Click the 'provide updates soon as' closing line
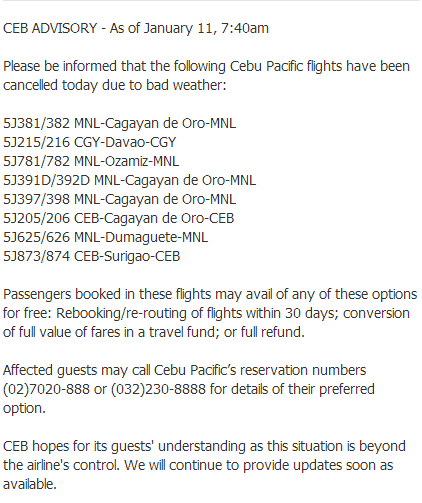Image resolution: width=422 pixels, height=503 pixels. [x=318, y=465]
